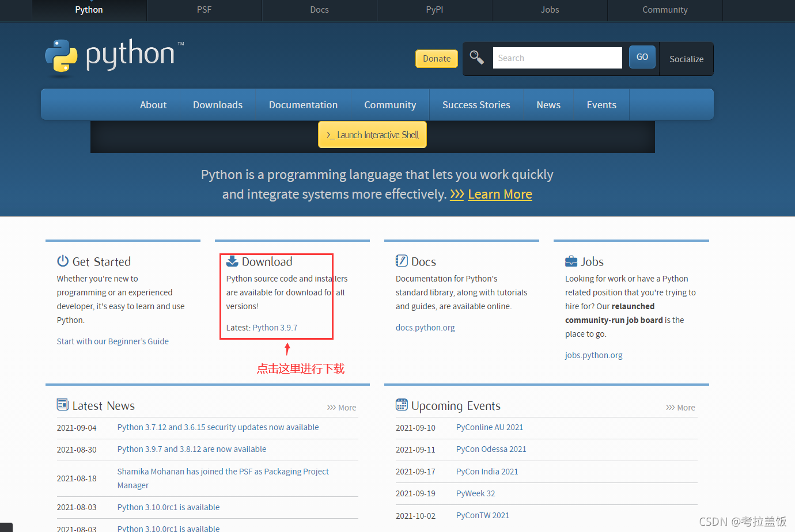Screen dimensions: 795x532
Task: Open Python 3.7.12 and 3.6.15 security news
Action: 218,427
